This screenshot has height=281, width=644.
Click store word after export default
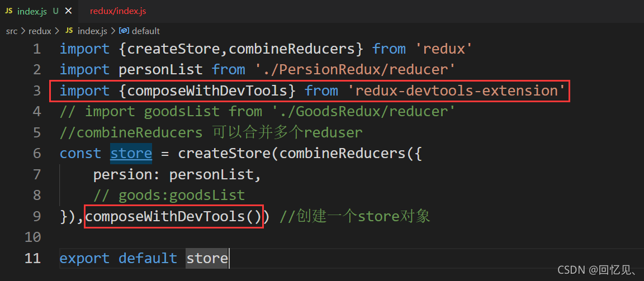coord(207,259)
